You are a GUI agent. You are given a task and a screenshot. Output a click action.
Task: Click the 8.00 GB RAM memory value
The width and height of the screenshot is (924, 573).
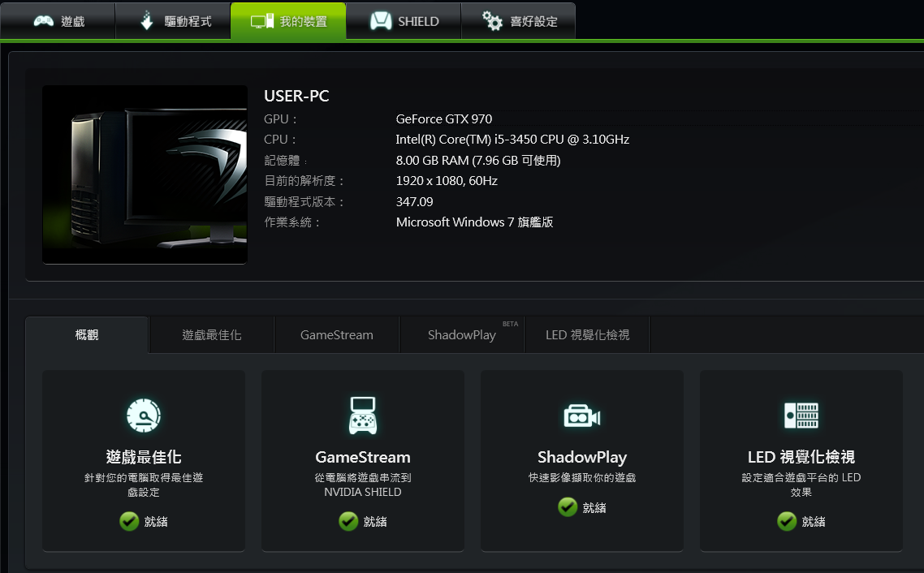478,160
